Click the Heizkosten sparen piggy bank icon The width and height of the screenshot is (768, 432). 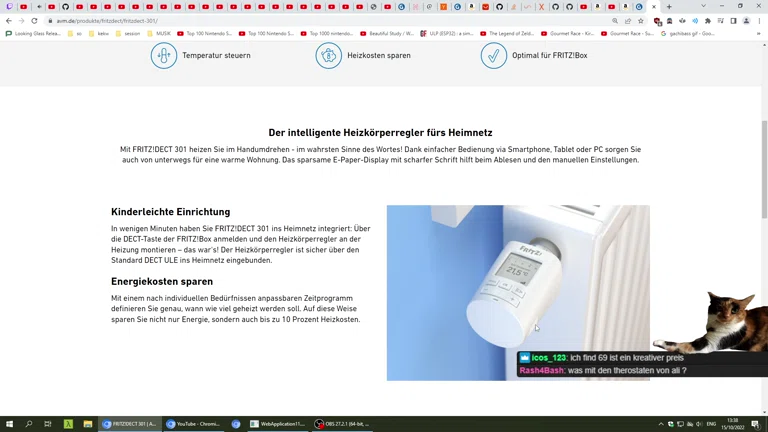(329, 56)
